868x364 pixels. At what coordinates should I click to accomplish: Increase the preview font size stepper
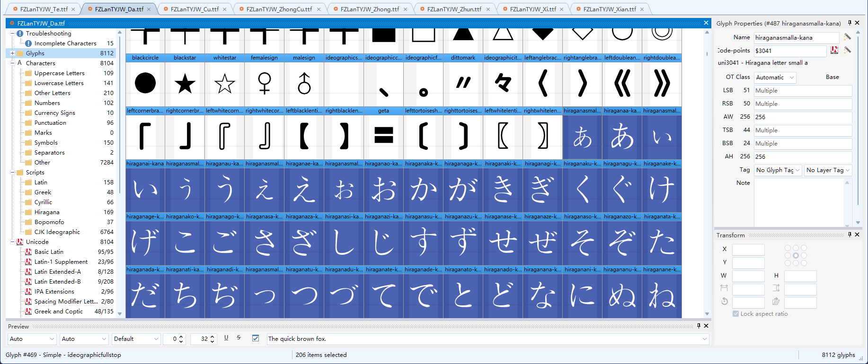coord(212,337)
